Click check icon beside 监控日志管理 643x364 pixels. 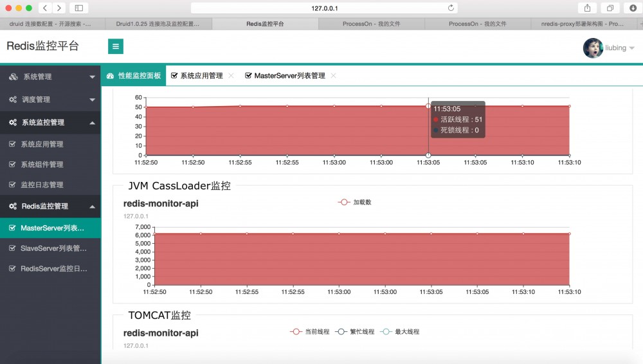[x=12, y=185]
